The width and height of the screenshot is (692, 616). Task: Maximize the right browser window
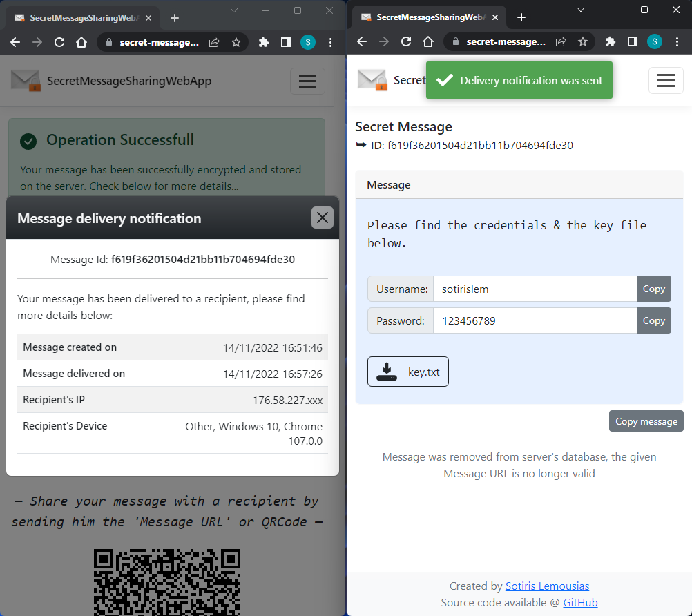coord(644,10)
